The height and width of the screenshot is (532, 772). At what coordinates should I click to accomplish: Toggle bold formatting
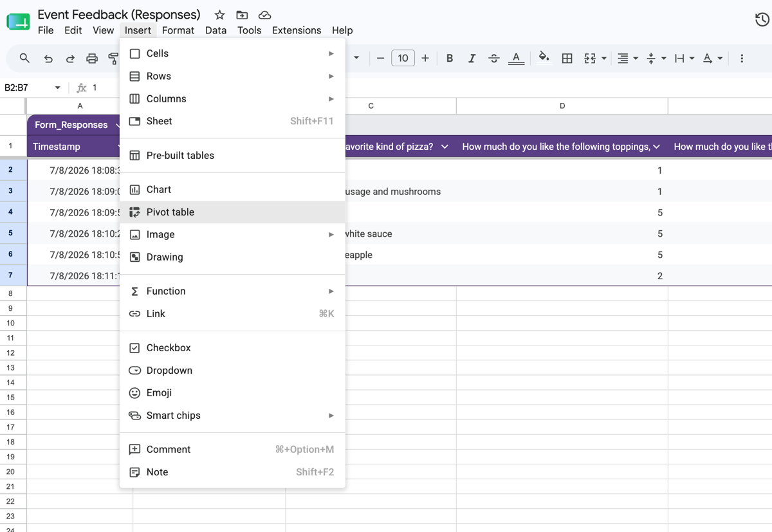(x=450, y=59)
